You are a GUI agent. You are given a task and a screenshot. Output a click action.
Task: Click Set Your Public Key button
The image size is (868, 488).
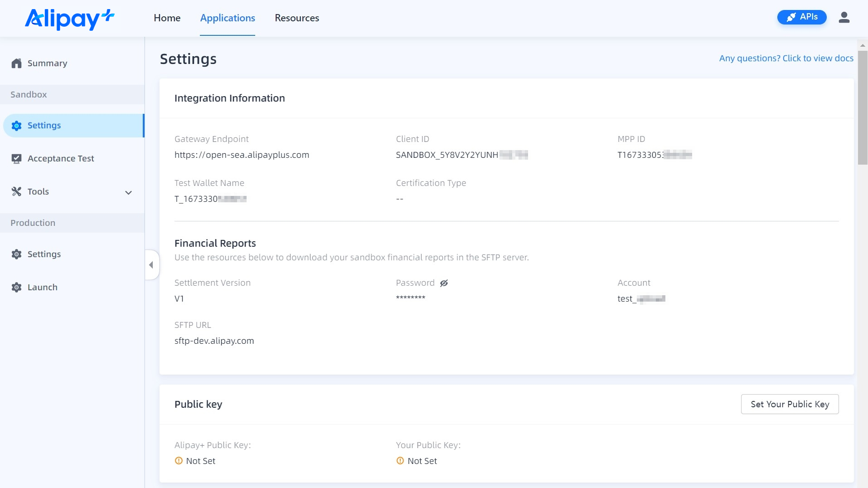click(790, 404)
